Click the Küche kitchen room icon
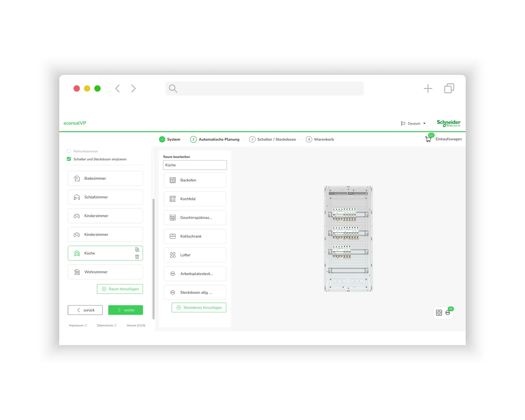525x420 pixels. coord(77,253)
